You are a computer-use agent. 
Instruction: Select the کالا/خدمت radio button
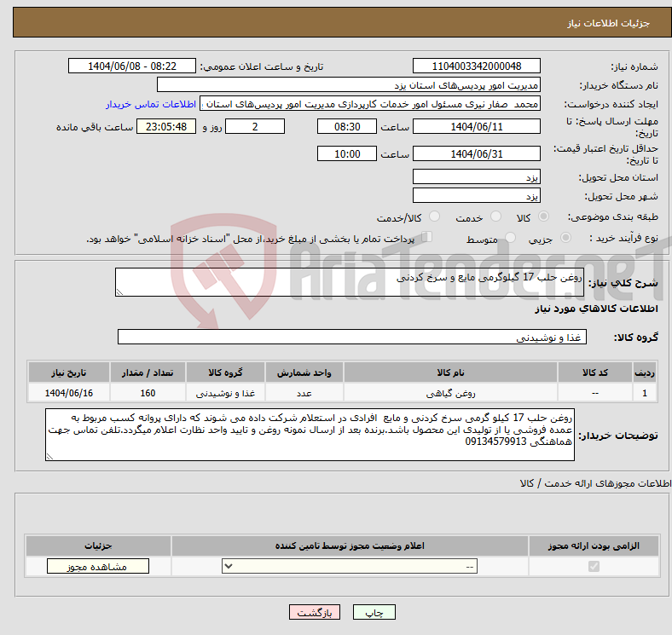pyautogui.click(x=434, y=217)
